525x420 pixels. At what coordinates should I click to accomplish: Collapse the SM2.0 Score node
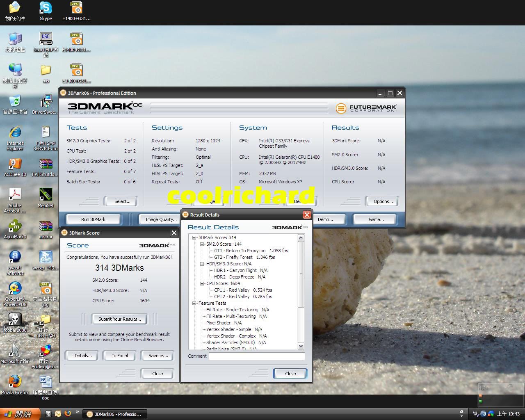click(x=202, y=244)
